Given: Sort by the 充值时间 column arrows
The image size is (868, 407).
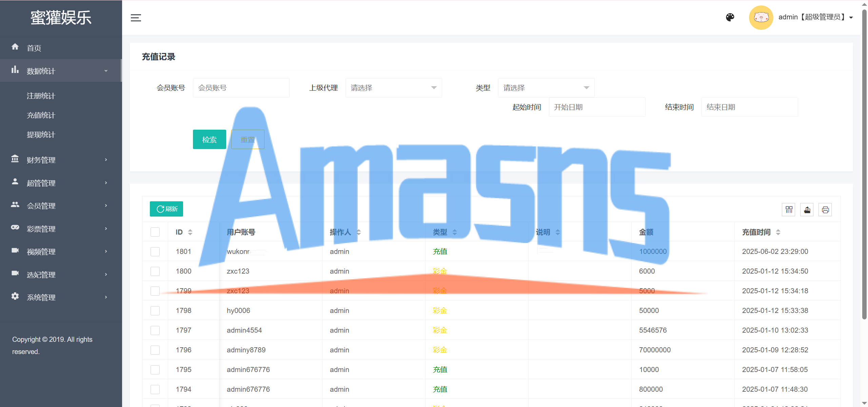Looking at the screenshot, I should [x=778, y=232].
